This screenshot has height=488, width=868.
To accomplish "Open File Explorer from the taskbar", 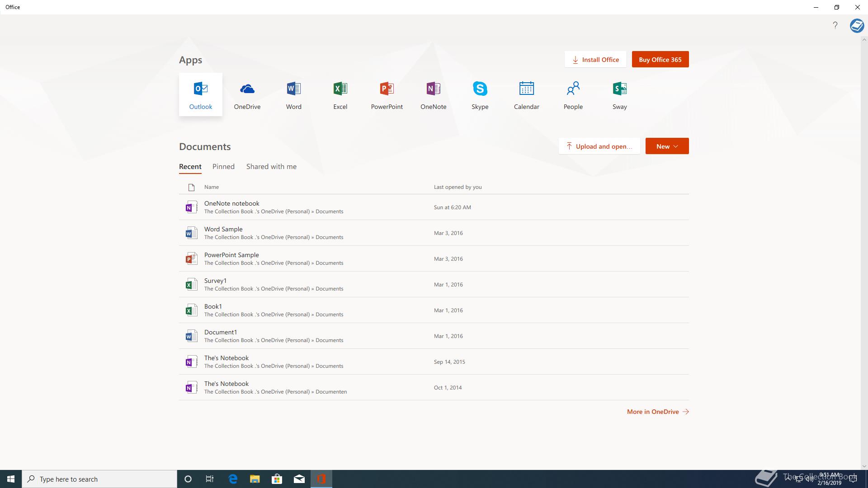I will pyautogui.click(x=255, y=479).
